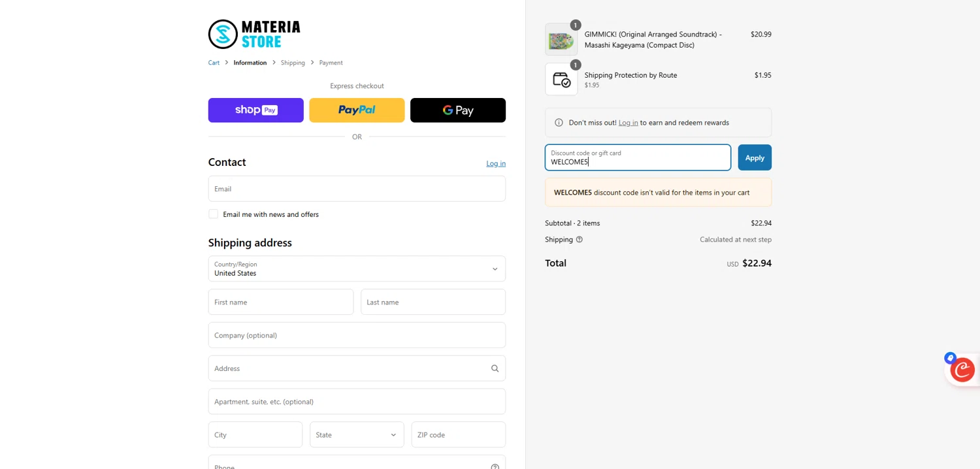Focus the City input field

coord(255,434)
